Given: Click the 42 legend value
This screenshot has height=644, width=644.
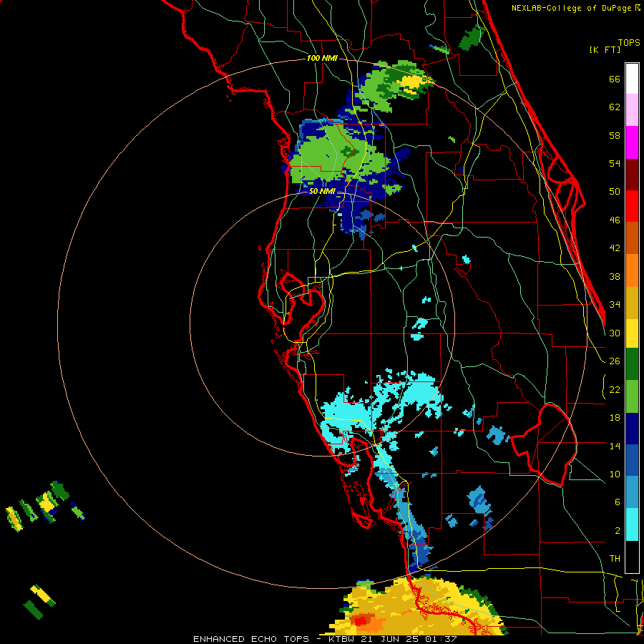Looking at the screenshot, I should coord(615,248).
